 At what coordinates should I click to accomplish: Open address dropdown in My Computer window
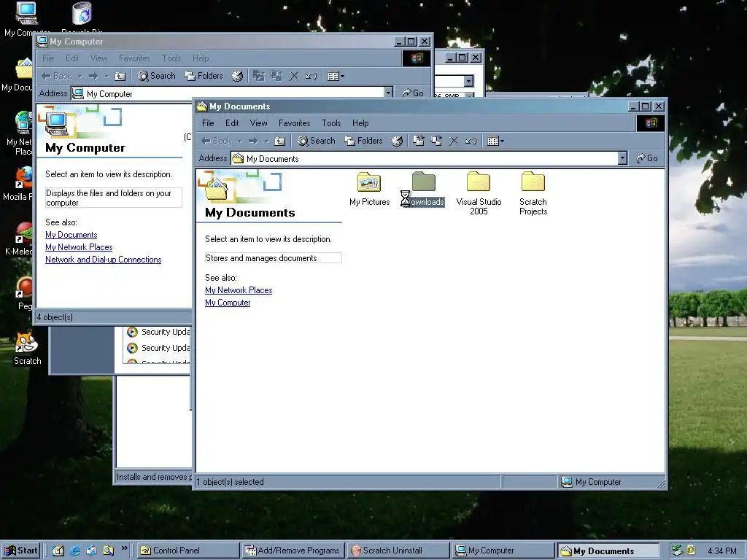pos(389,93)
